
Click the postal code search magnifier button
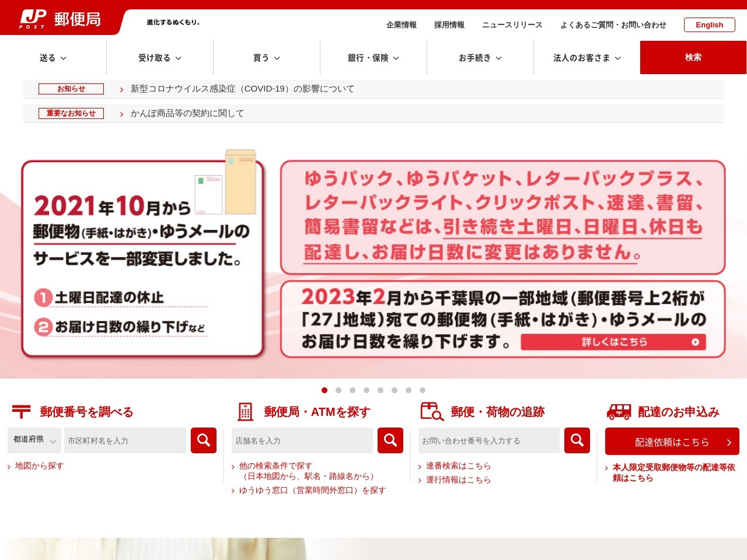pos(204,440)
